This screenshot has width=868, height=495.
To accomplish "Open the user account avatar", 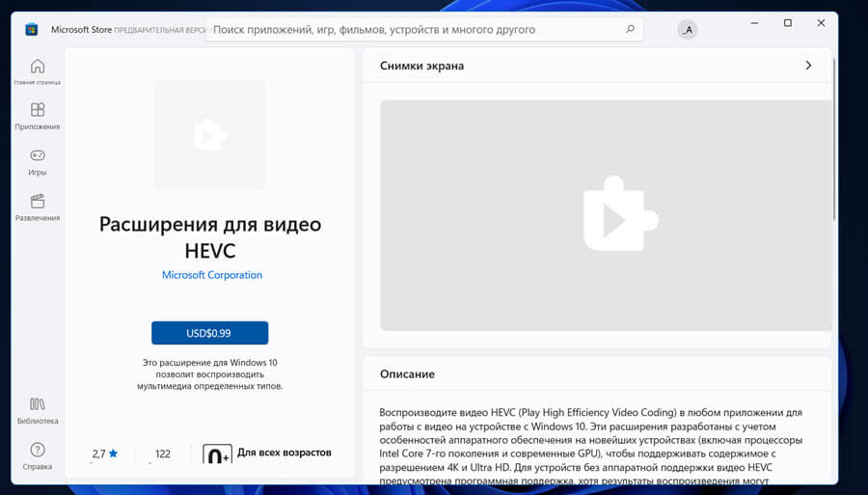I will click(688, 29).
